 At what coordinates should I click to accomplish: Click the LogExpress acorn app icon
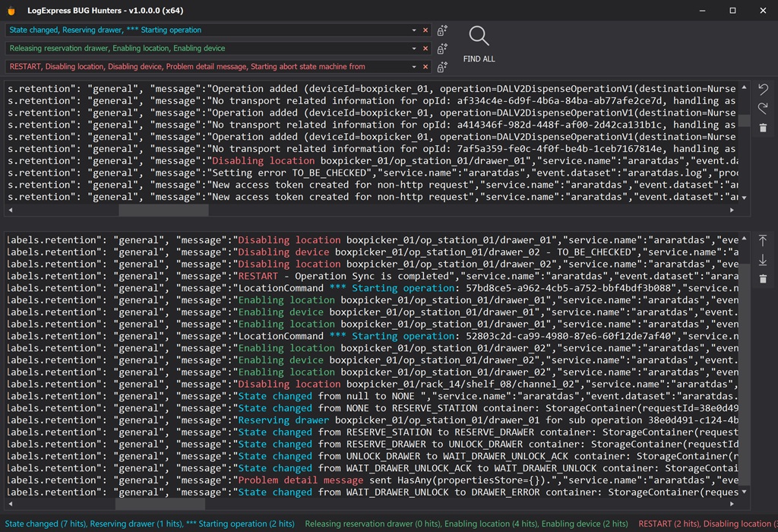point(11,11)
